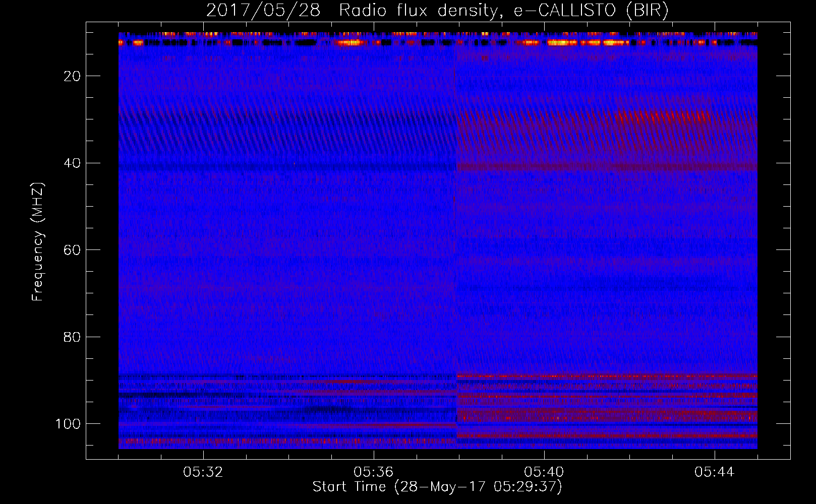Click the 60 MHz frequency tick label
This screenshot has height=504, width=816.
73,250
